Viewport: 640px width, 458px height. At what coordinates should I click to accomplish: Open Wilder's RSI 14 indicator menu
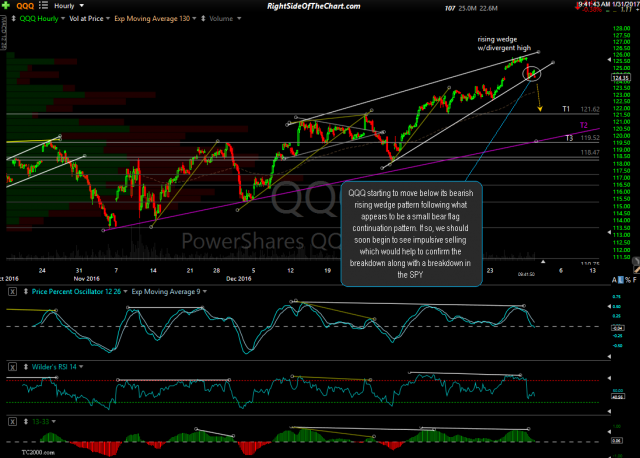click(x=54, y=367)
